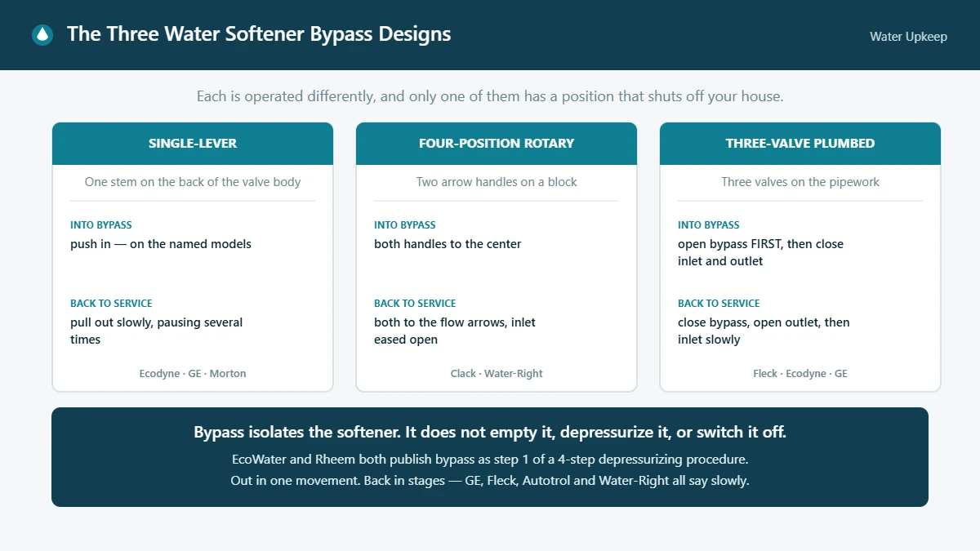Click the "Fleck · Ecodyne · GE" brand line
This screenshot has height=551, width=980.
[x=800, y=374]
